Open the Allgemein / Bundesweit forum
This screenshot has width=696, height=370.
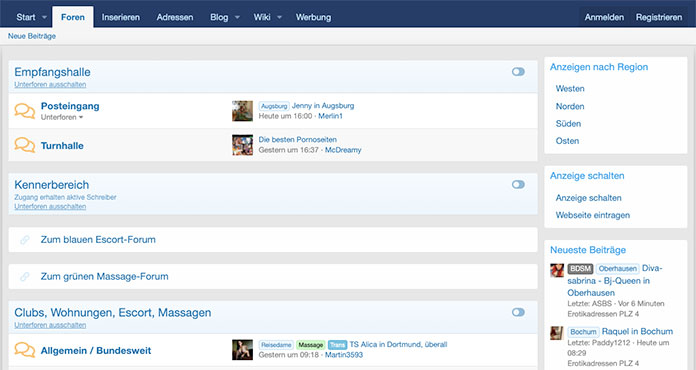point(96,350)
